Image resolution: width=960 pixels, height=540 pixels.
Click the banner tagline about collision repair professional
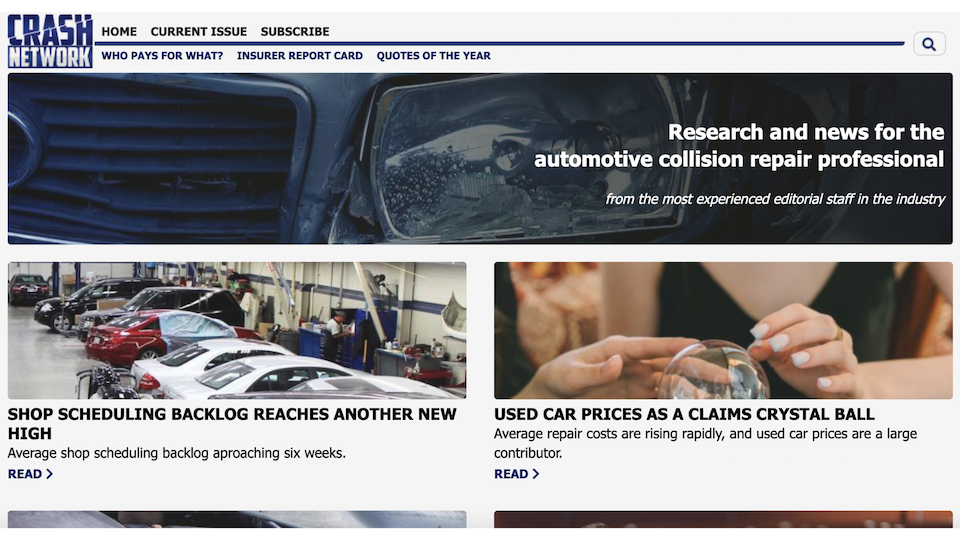(739, 146)
